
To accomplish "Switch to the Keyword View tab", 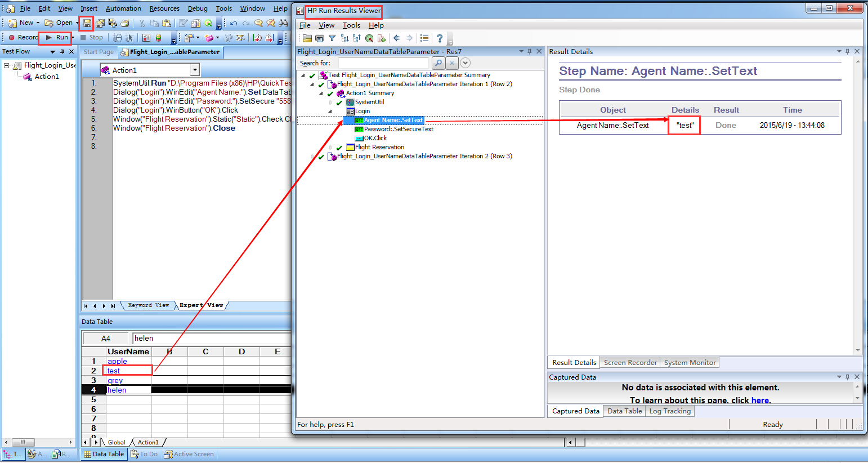I will pyautogui.click(x=148, y=305).
